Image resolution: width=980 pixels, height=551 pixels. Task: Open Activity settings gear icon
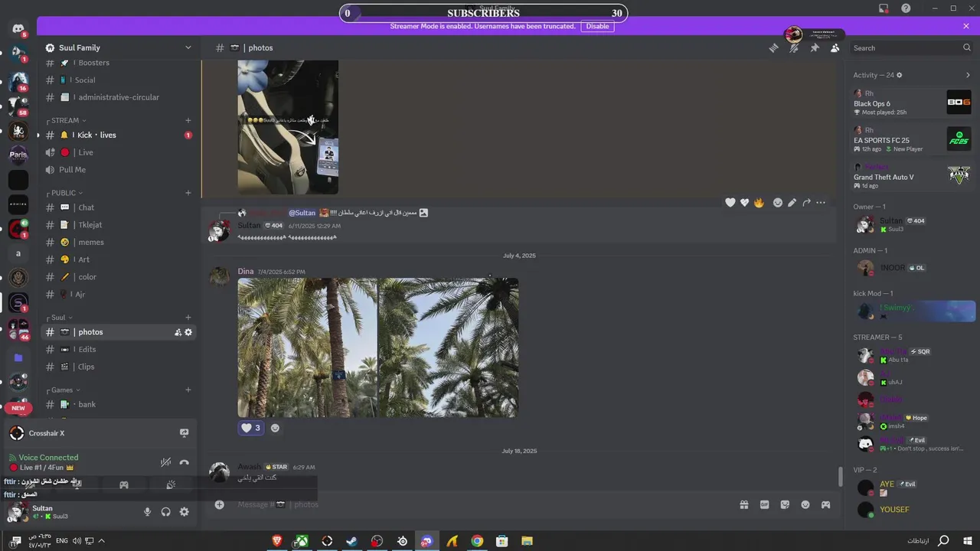click(900, 75)
